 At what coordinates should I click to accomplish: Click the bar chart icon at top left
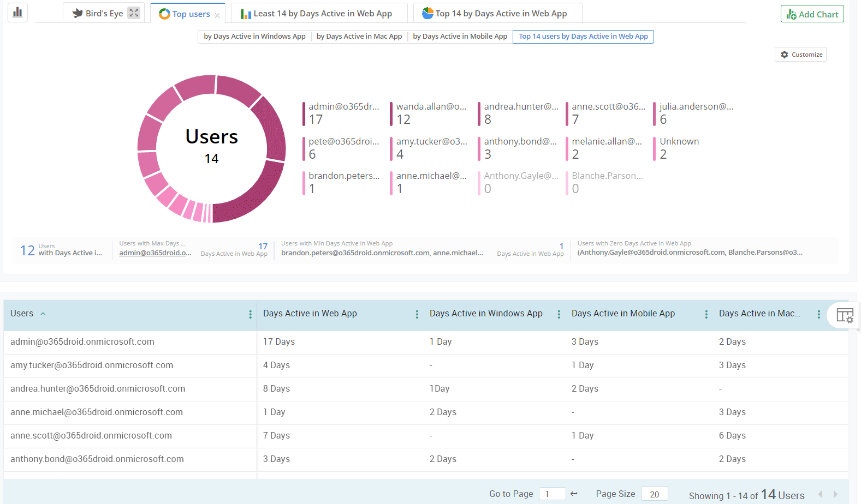pos(17,12)
